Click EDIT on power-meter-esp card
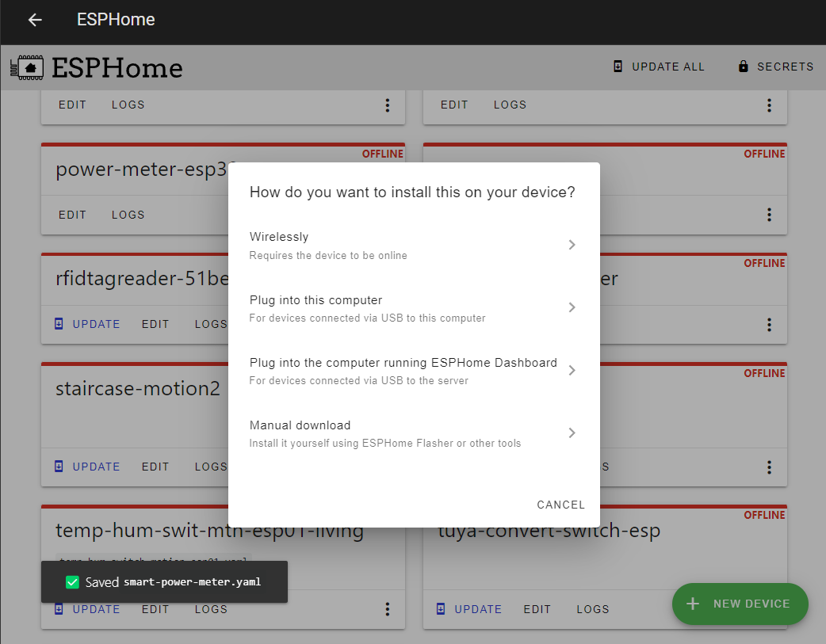 point(72,215)
